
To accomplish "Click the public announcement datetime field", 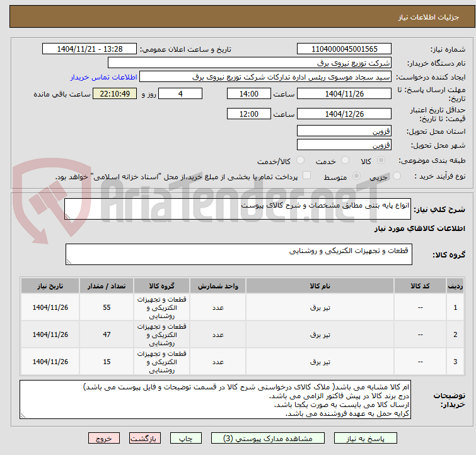I will 90,49.
